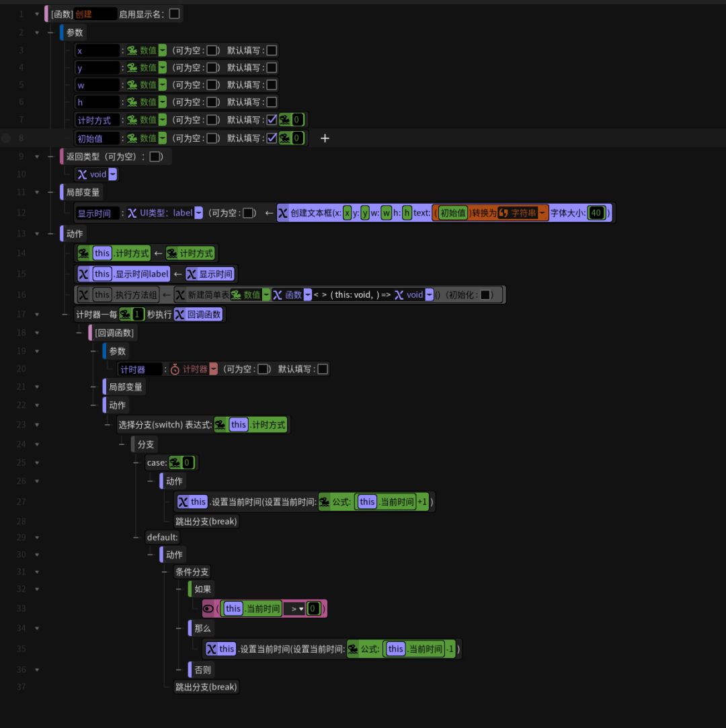Click the timer clock icon for 计时器 type

click(175, 370)
